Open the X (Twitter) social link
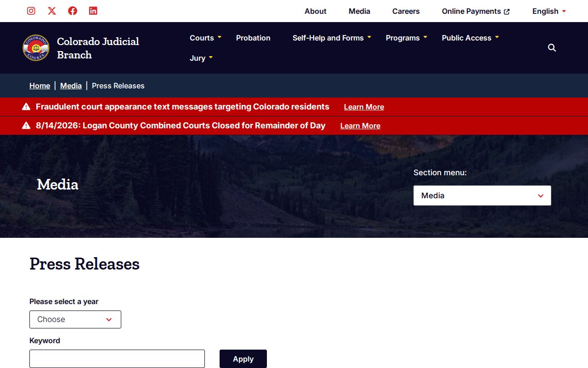The height and width of the screenshot is (368, 588). click(52, 11)
